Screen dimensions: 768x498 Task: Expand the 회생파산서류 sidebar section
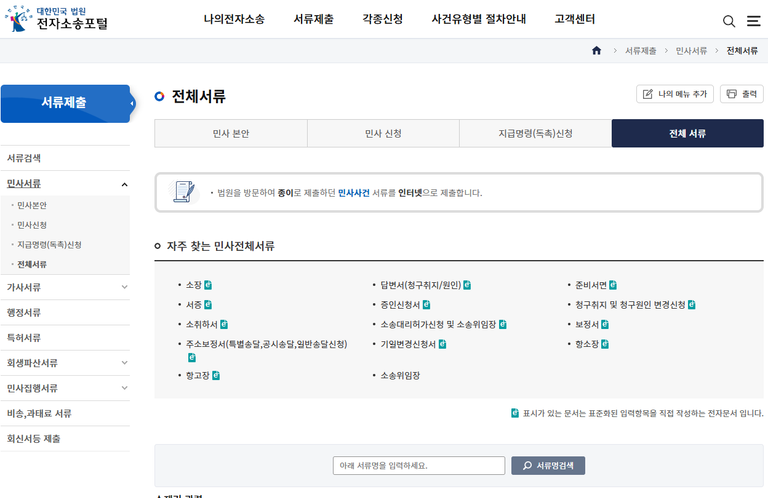coord(124,363)
